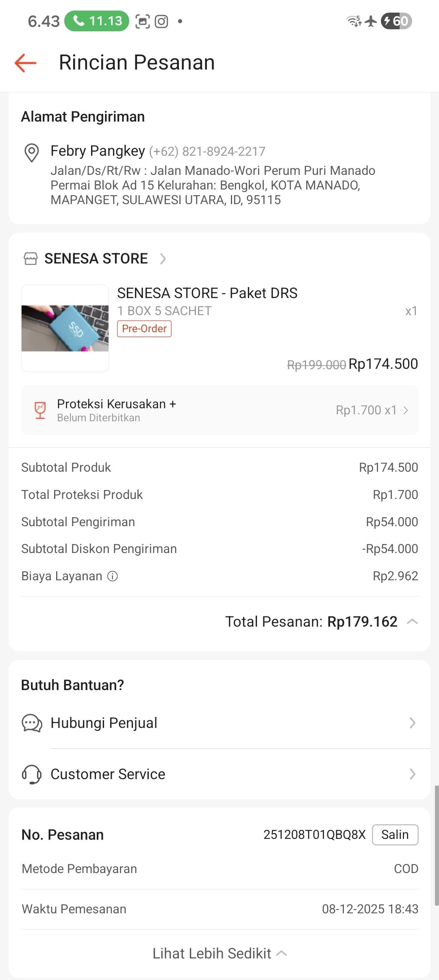Tap the product title SENESA STORE - Paket DRS
This screenshot has width=439, height=980.
[207, 293]
